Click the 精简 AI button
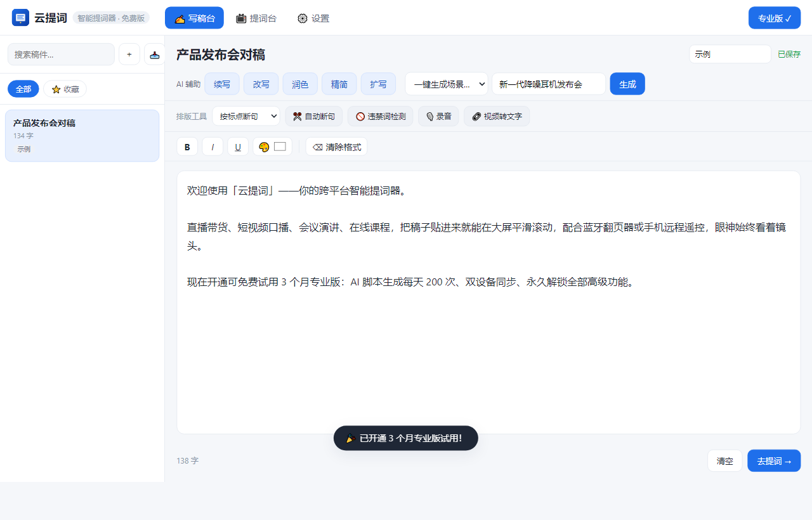 (339, 84)
